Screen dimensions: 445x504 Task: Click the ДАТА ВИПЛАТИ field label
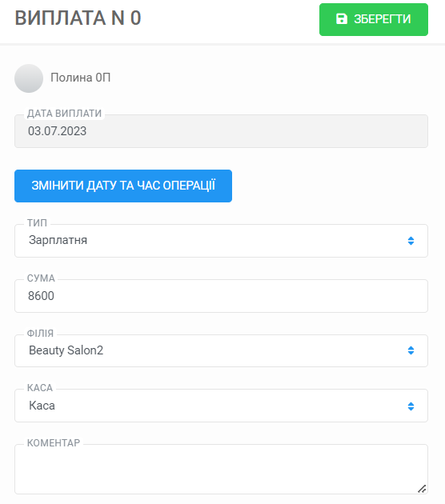pos(64,114)
